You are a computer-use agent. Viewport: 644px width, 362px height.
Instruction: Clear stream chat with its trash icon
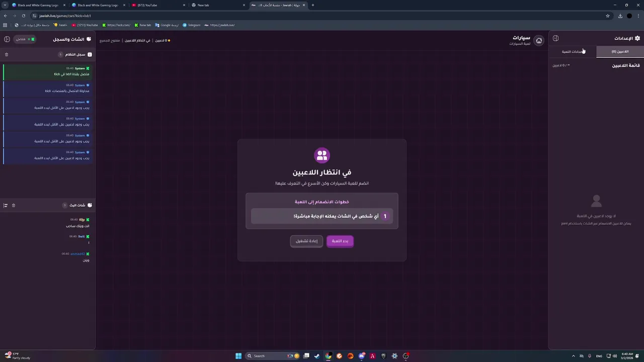[14, 205]
